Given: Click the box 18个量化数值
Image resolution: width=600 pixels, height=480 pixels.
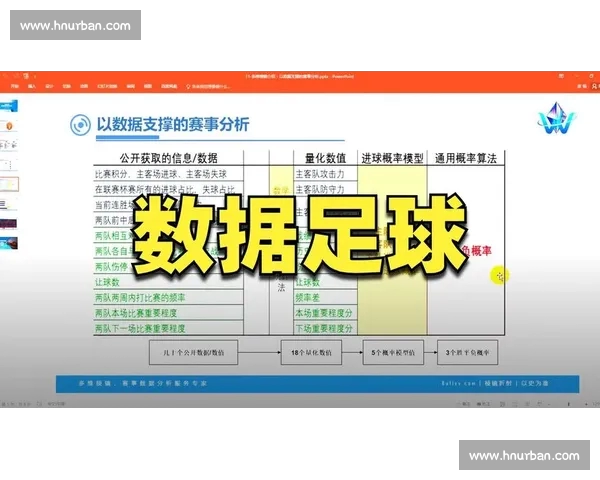Looking at the screenshot, I should pyautogui.click(x=311, y=353).
